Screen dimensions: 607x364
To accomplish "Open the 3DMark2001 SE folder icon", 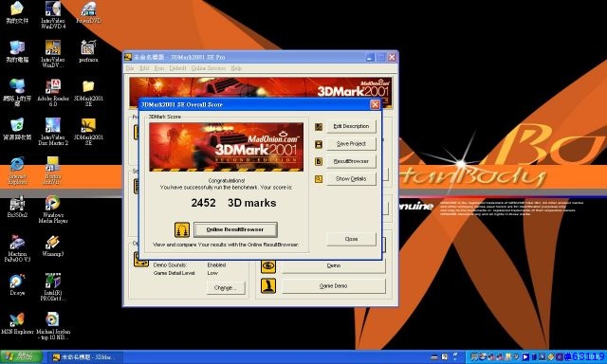I will point(88,93).
